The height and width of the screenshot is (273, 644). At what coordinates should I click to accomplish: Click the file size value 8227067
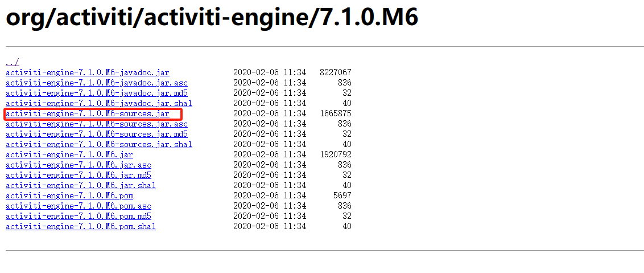pos(336,72)
